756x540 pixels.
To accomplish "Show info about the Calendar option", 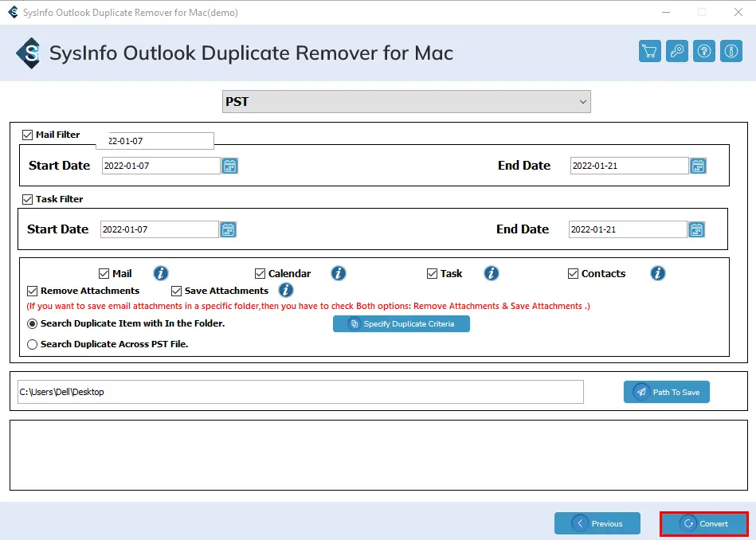I will pos(338,273).
